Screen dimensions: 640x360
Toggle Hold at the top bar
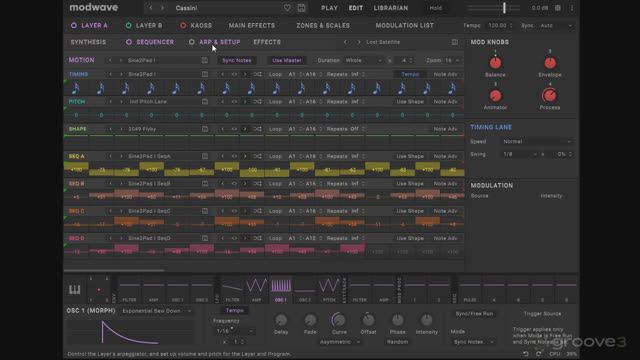436,8
